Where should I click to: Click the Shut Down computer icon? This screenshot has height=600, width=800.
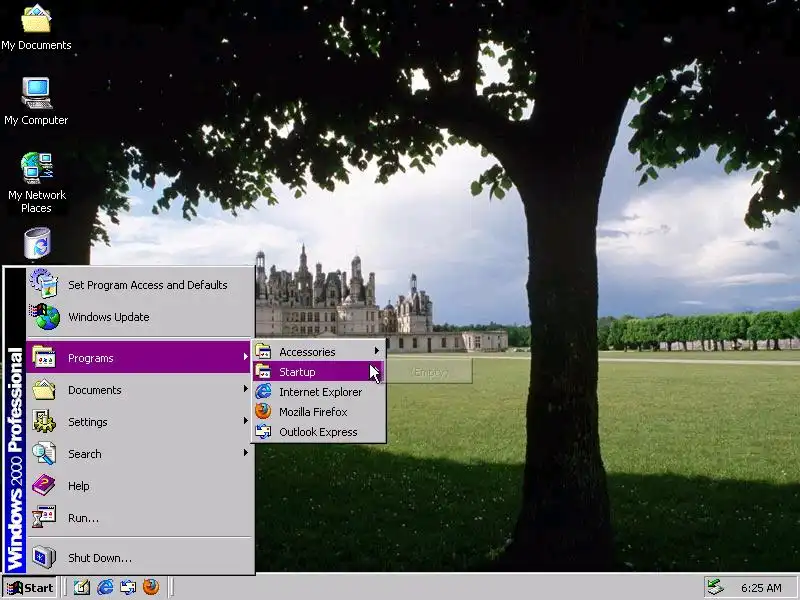[44, 557]
